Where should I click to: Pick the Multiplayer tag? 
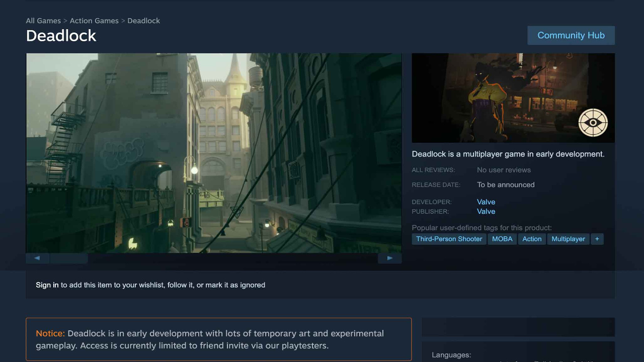[568, 239]
